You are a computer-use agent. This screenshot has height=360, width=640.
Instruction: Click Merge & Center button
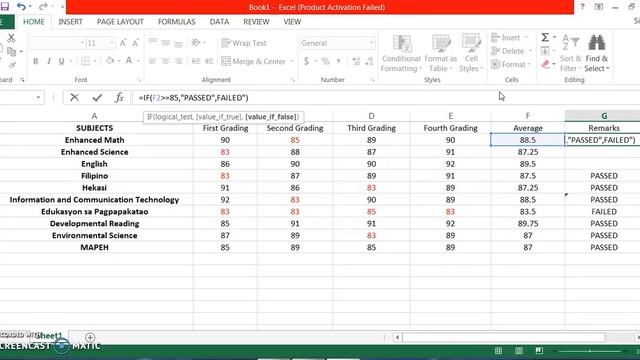coord(253,61)
